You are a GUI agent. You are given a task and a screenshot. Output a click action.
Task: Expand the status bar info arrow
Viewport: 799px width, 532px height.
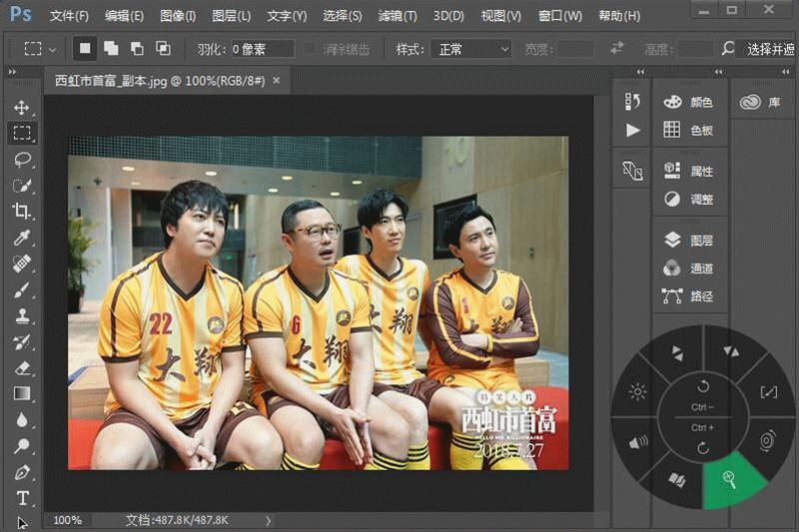(268, 520)
